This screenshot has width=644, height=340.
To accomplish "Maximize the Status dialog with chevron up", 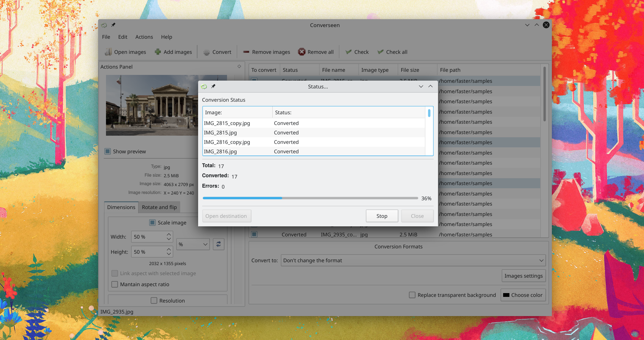I will (430, 86).
